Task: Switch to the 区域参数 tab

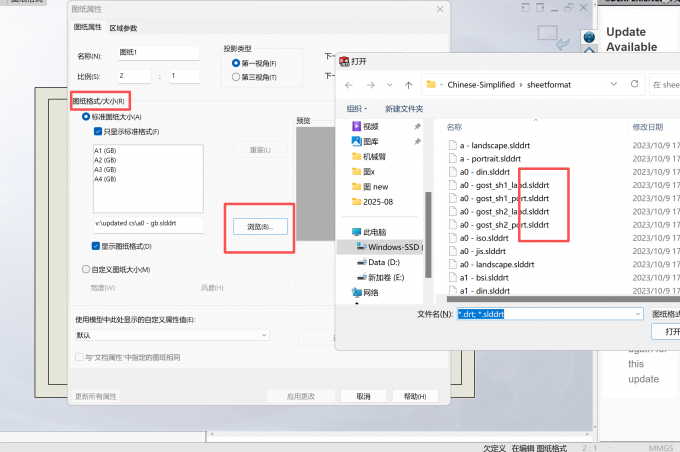Action: coord(123,28)
